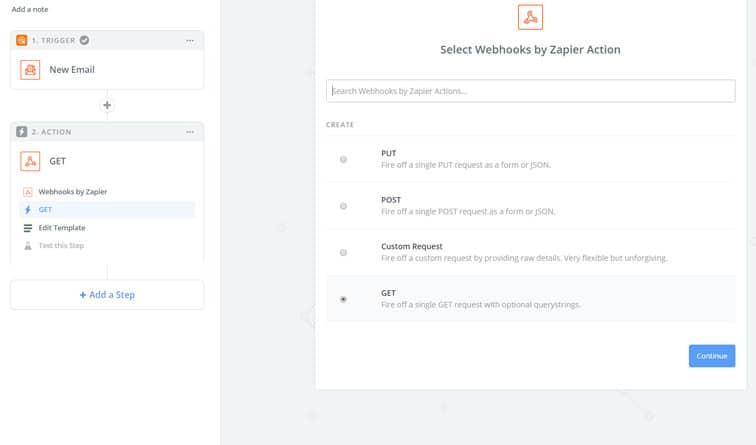Select the PUT radio button
Screen dimensions: 756x445
coord(344,160)
